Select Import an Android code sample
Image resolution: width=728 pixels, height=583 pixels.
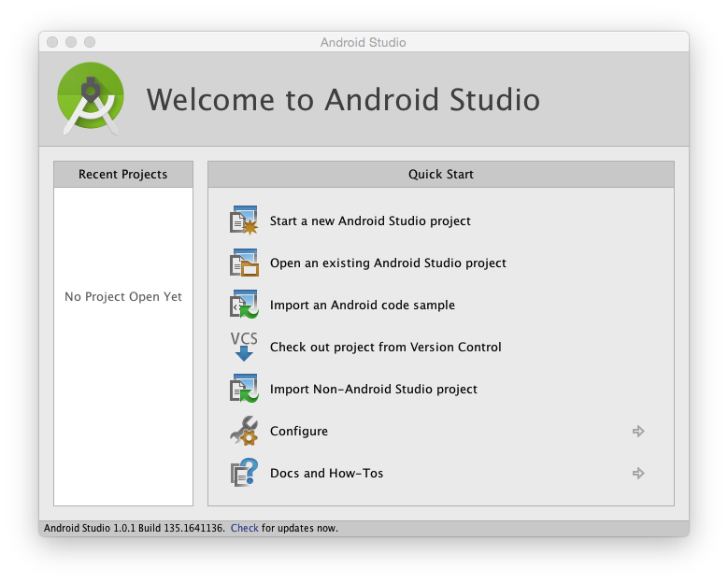tap(363, 305)
